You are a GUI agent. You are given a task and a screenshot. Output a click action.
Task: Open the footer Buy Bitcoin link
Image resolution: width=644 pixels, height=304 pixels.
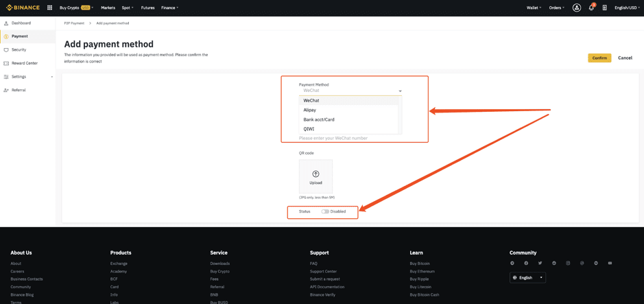click(x=420, y=264)
